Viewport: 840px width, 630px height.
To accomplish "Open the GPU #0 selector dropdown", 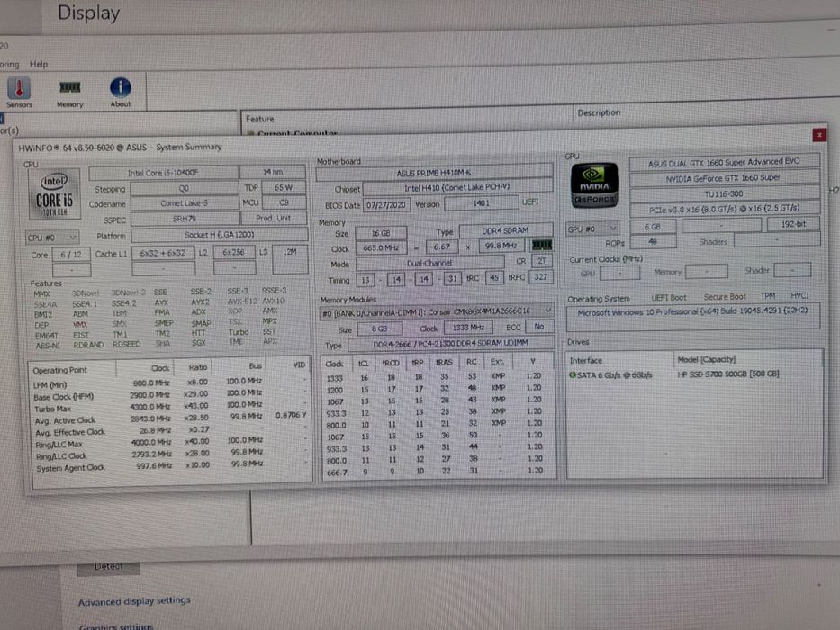I will pyautogui.click(x=592, y=229).
